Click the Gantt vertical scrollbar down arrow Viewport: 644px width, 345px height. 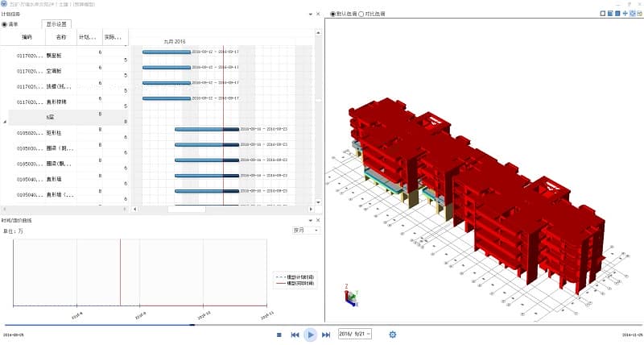coord(318,202)
